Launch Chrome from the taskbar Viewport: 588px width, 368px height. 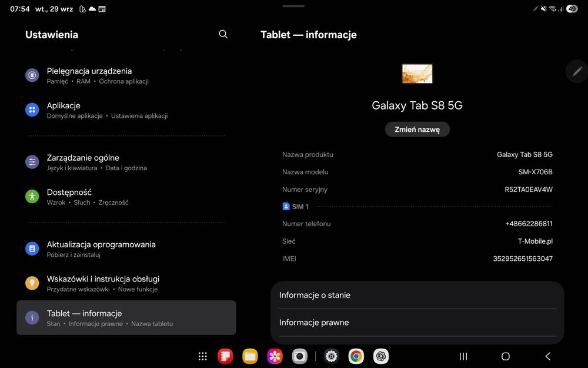(356, 356)
